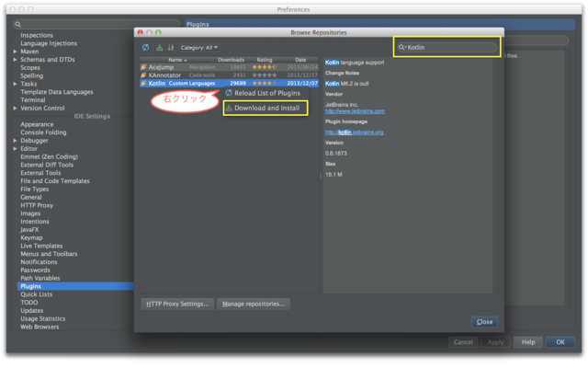The width and height of the screenshot is (588, 368).
Task: Sort plugins by the Rating column
Action: pyautogui.click(x=265, y=60)
